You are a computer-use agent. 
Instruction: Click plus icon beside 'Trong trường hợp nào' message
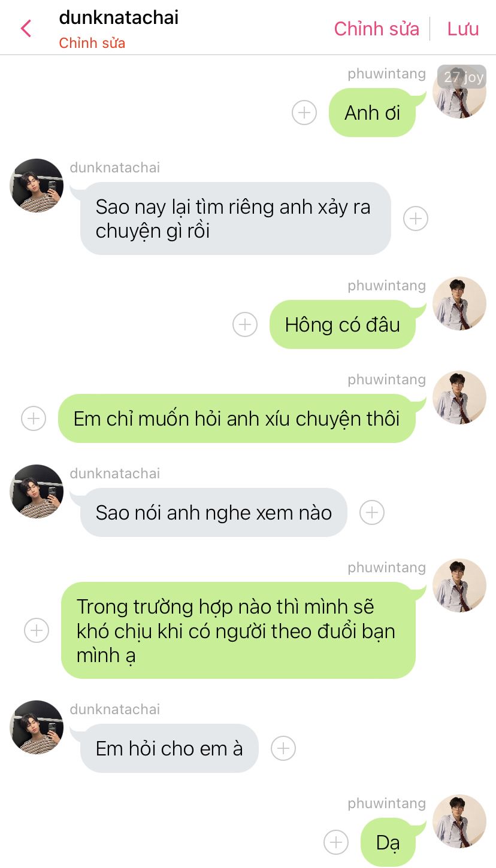tap(37, 630)
